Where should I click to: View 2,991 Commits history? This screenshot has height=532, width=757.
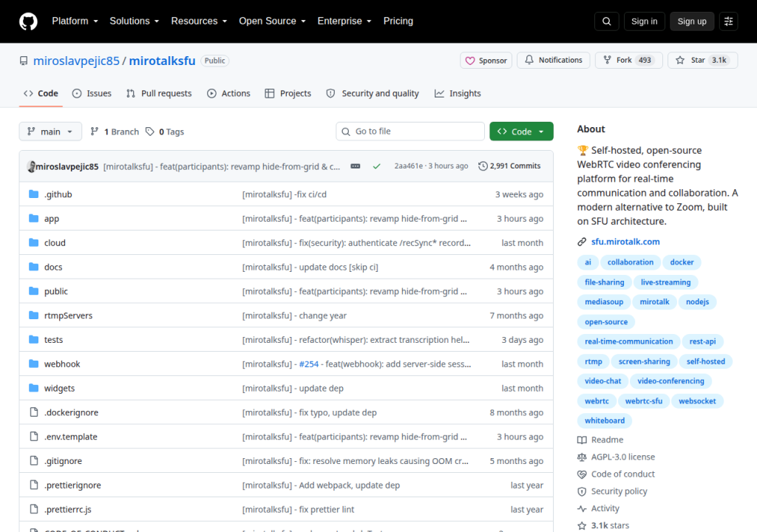click(510, 166)
